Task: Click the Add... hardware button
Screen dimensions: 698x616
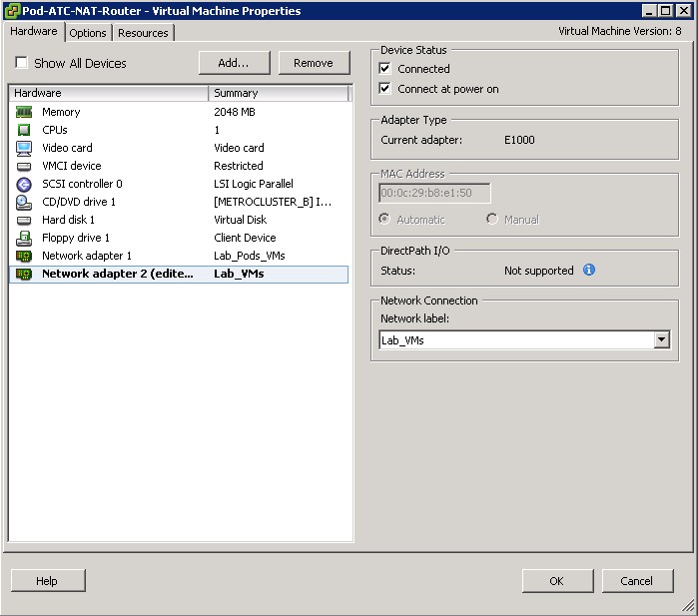Action: [233, 63]
